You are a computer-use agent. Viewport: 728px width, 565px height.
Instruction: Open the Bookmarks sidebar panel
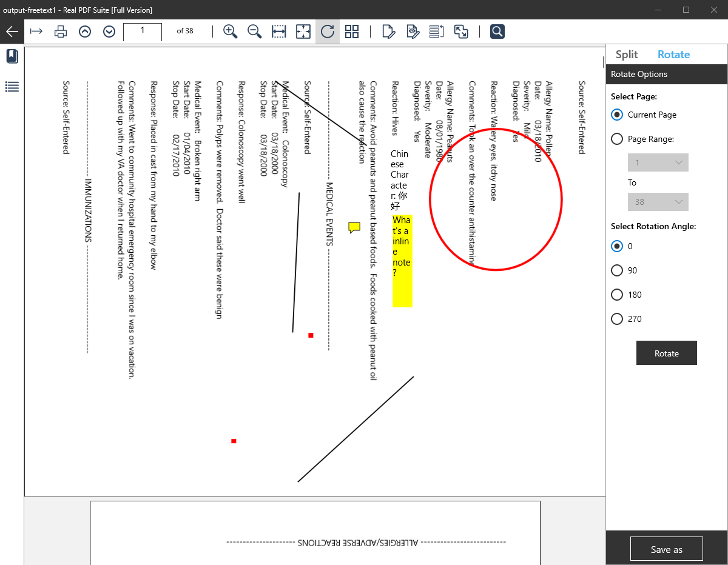pos(12,56)
